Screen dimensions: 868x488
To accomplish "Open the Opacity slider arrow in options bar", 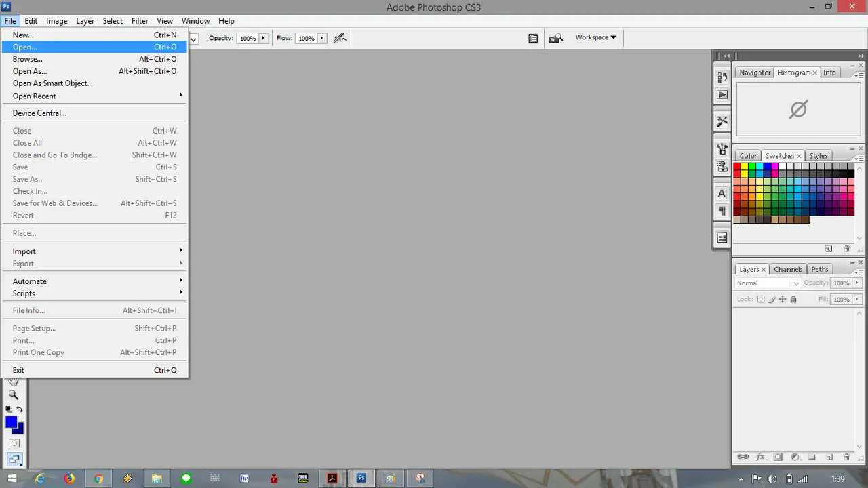I will pyautogui.click(x=264, y=38).
